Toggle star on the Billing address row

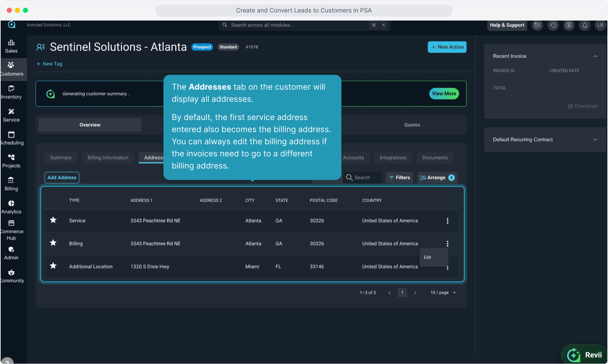(x=53, y=243)
